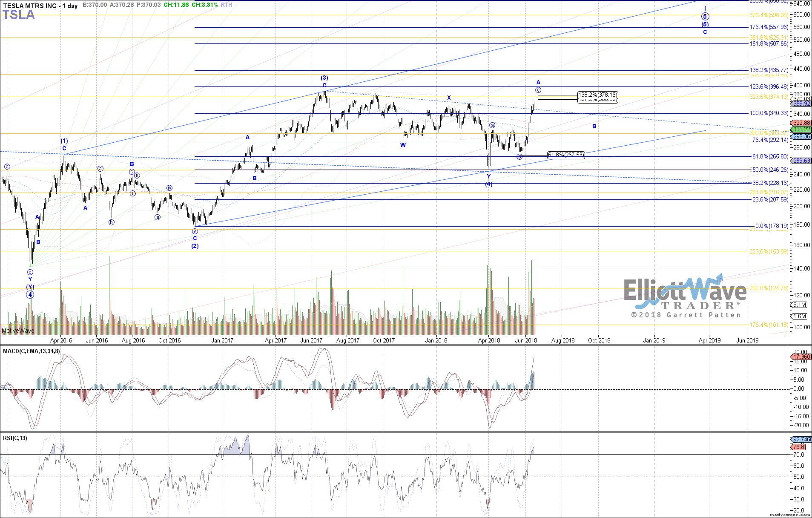The height and width of the screenshot is (518, 812).
Task: Click the circled 5 wave label
Action: (x=705, y=17)
